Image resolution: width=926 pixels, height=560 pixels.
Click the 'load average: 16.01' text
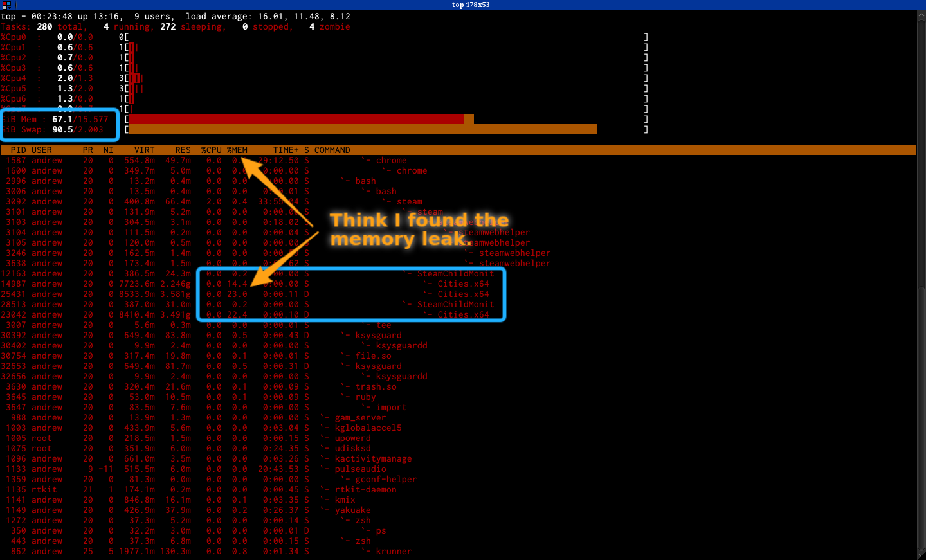[x=232, y=16]
